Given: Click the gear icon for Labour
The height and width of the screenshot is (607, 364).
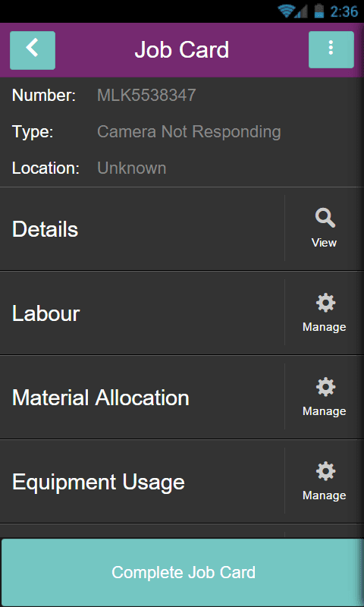Looking at the screenshot, I should click(x=326, y=303).
